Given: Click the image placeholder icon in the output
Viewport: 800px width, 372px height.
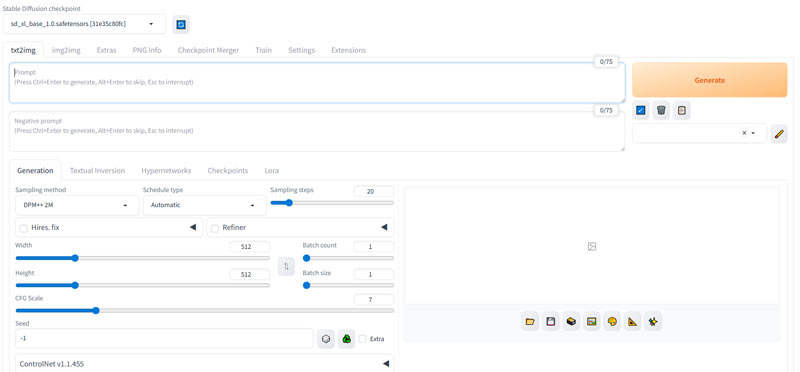Looking at the screenshot, I should 592,246.
